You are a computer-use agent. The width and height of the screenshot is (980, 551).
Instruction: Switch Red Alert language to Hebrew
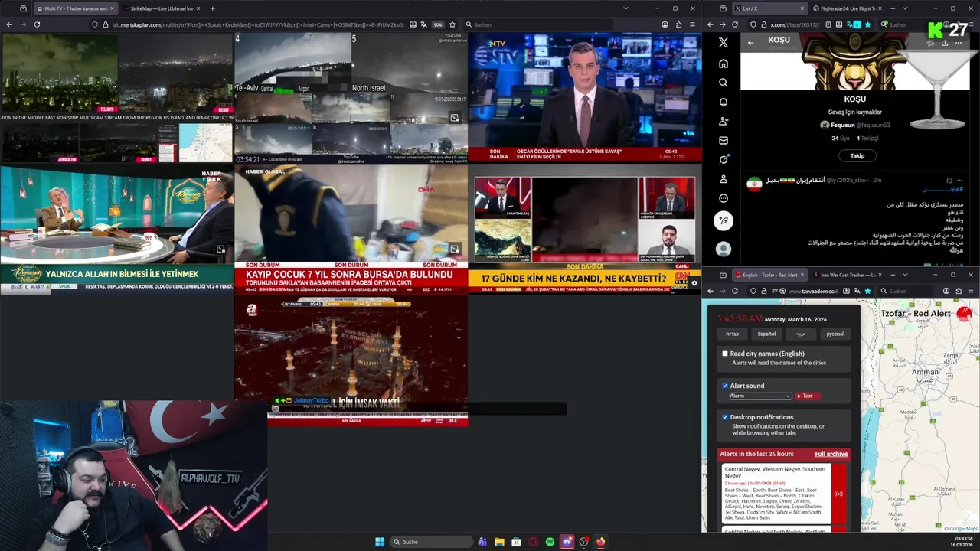tap(733, 334)
